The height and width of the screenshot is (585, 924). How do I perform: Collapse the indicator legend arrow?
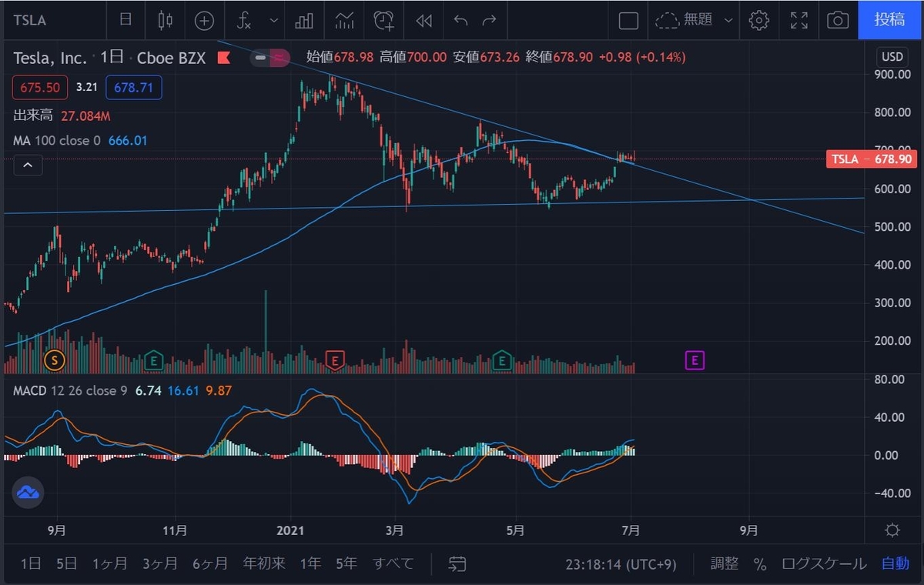(x=27, y=165)
